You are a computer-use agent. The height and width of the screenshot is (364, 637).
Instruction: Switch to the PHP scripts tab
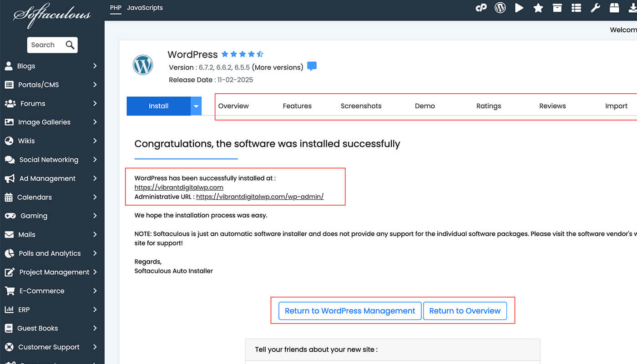116,8
